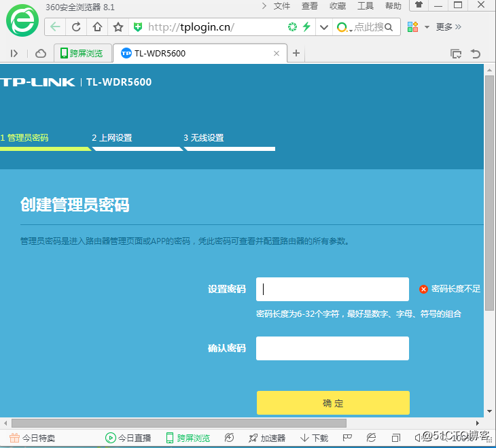The image size is (496, 448).
Task: Click the search magnifier icon
Action: pyautogui.click(x=389, y=28)
